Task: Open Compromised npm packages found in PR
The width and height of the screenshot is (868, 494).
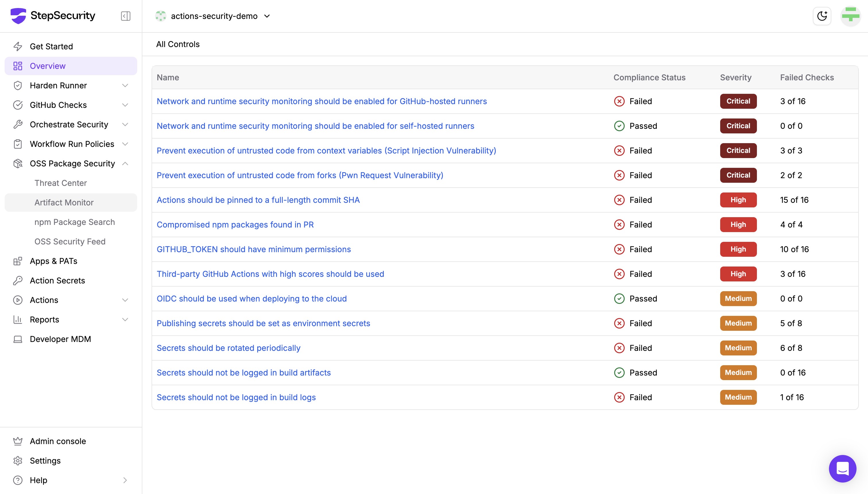Action: coord(235,225)
